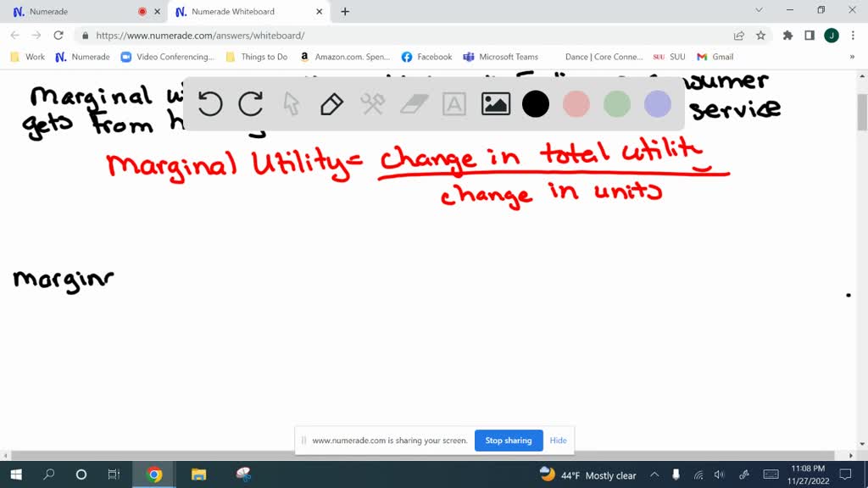Toggle bookmark star in the address bar

point(760,36)
